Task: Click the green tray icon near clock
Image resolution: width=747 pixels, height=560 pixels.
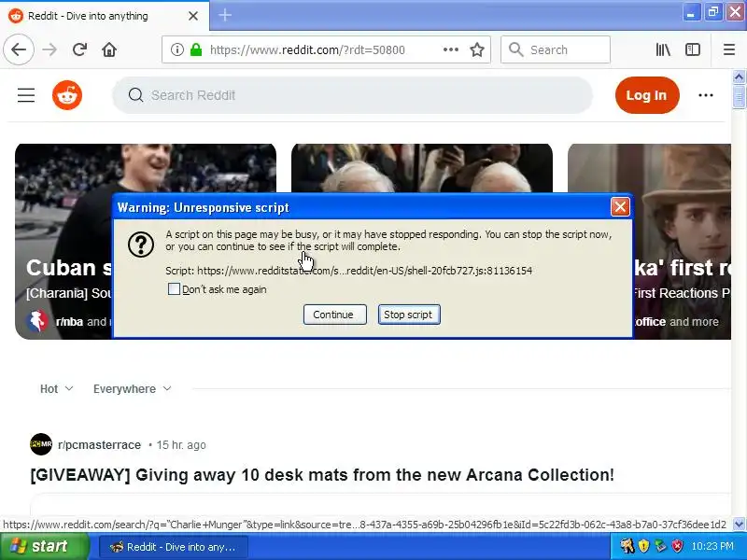Action: tap(660, 546)
